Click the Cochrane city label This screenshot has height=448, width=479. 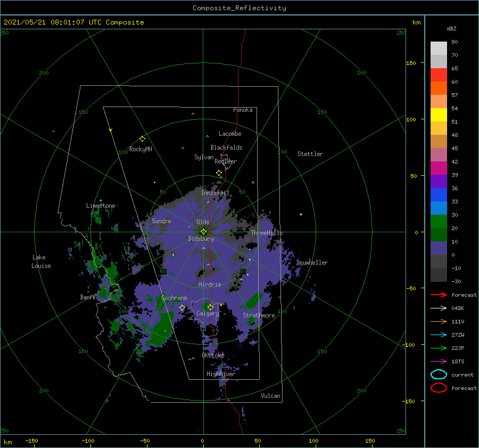tap(174, 298)
